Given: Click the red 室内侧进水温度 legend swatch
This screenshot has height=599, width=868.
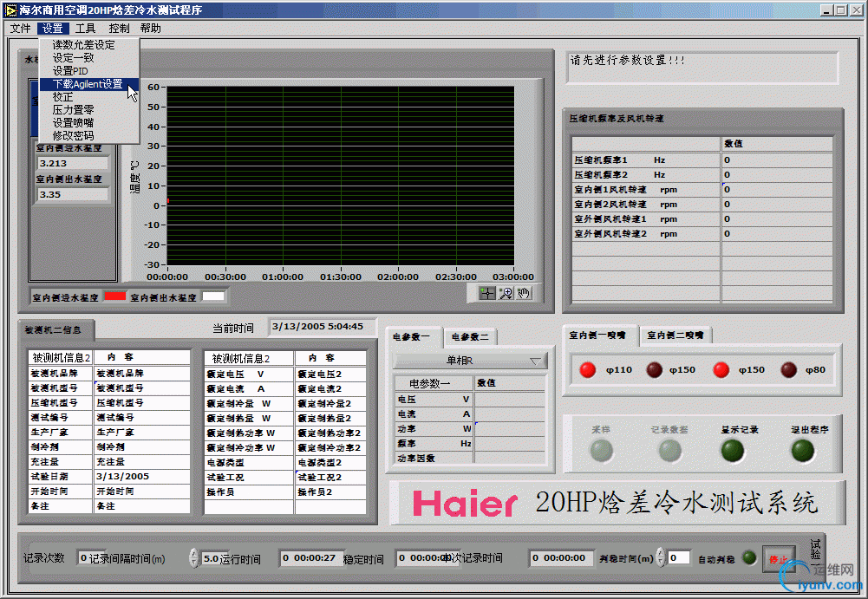Looking at the screenshot, I should (115, 296).
